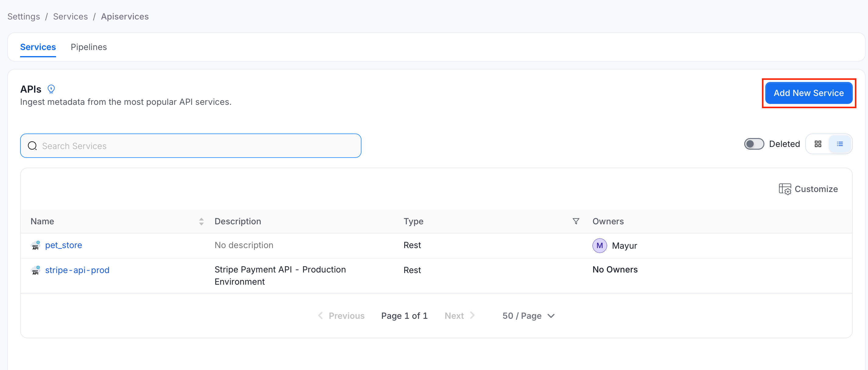Click the Next page button
This screenshot has height=370, width=868.
460,316
